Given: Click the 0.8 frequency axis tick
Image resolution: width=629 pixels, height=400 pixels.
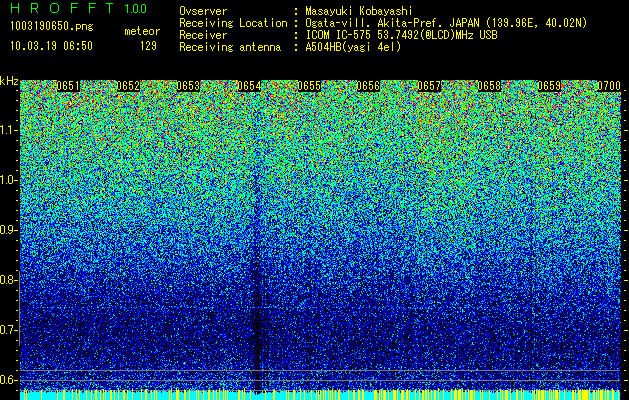Looking at the screenshot, I should pos(8,280).
